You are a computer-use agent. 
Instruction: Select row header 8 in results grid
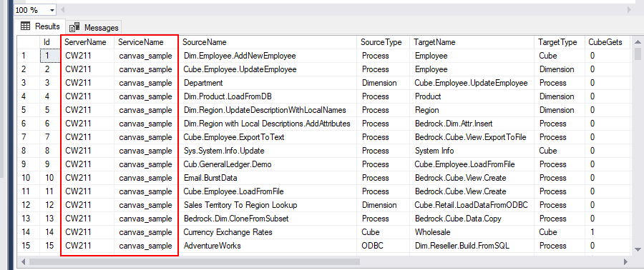29,151
